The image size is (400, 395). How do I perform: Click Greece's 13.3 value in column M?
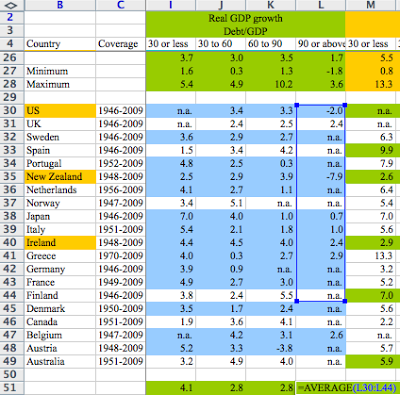click(x=373, y=256)
